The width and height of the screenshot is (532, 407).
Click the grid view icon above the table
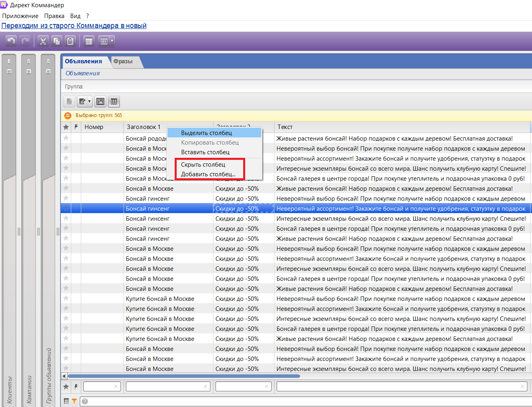click(x=114, y=102)
